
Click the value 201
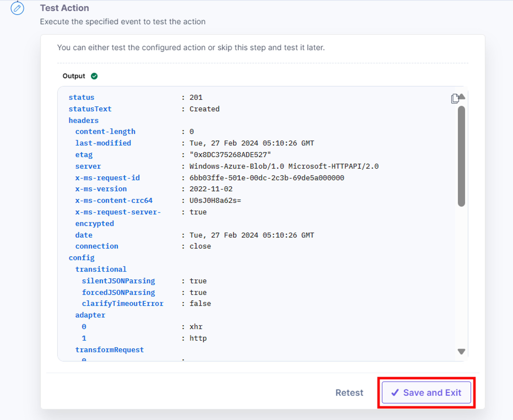pyautogui.click(x=196, y=97)
